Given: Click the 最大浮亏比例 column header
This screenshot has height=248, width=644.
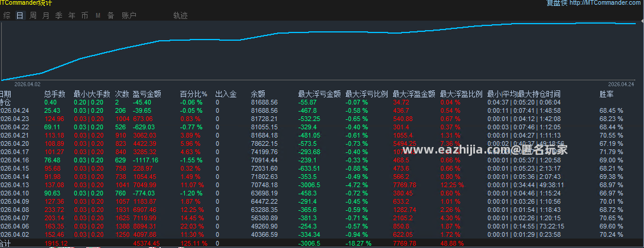Looking at the screenshot, I should click(x=366, y=94).
